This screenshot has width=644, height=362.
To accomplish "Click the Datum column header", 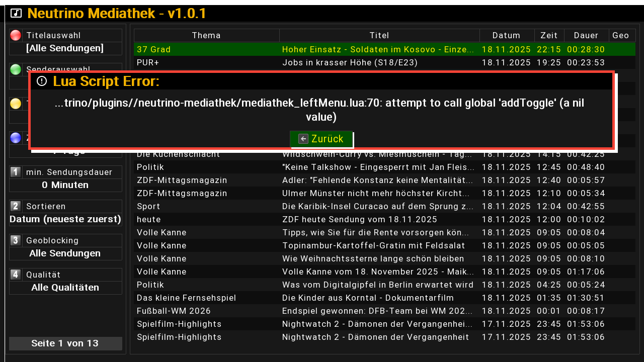I will point(506,35).
